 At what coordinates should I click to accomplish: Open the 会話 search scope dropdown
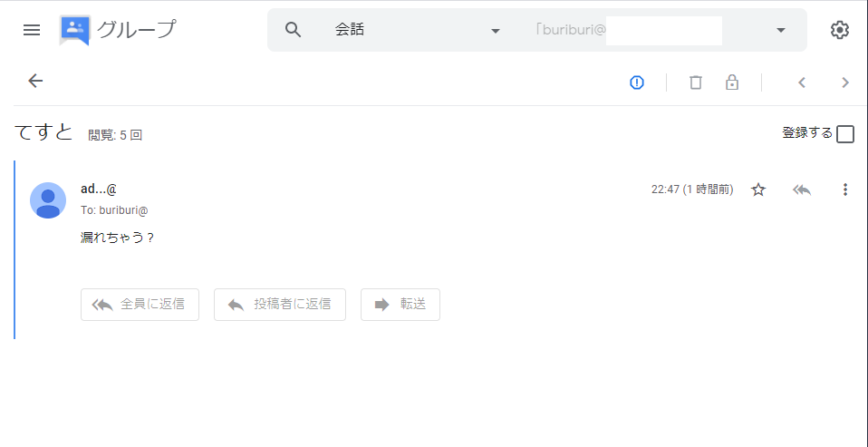[x=418, y=30]
